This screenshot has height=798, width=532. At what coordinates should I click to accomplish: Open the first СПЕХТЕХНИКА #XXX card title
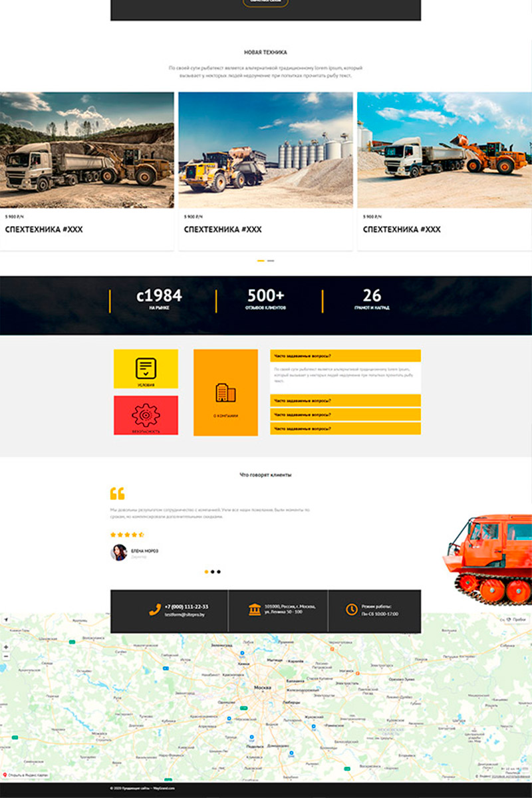(44, 229)
